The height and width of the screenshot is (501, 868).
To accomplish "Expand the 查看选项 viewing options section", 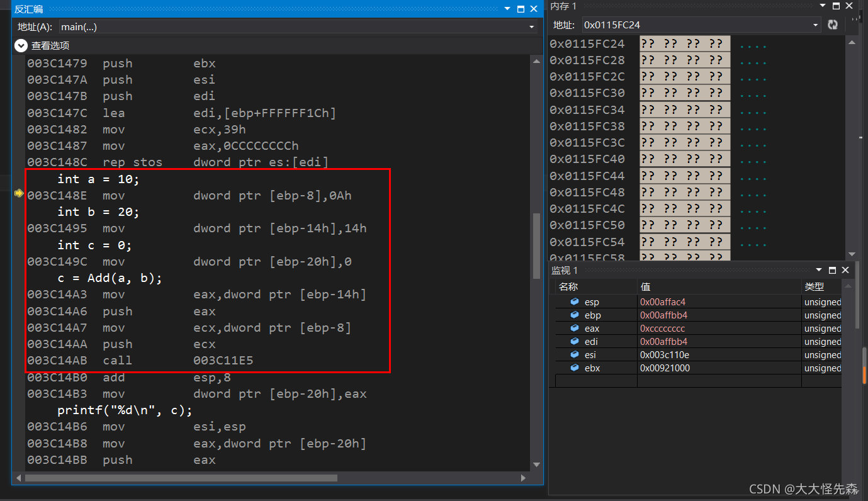I will point(21,46).
